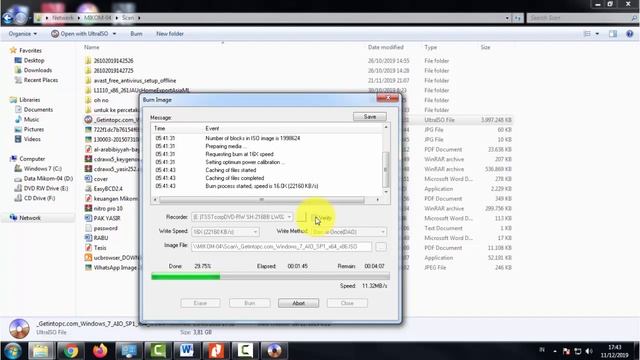Toggle the preview pane icon
640x360 pixels.
click(x=613, y=34)
